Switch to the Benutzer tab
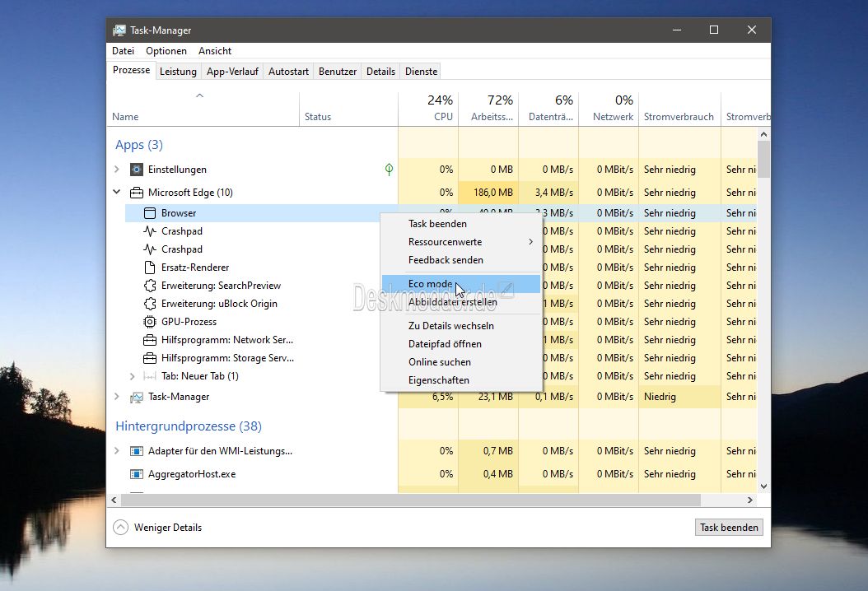 click(x=338, y=72)
